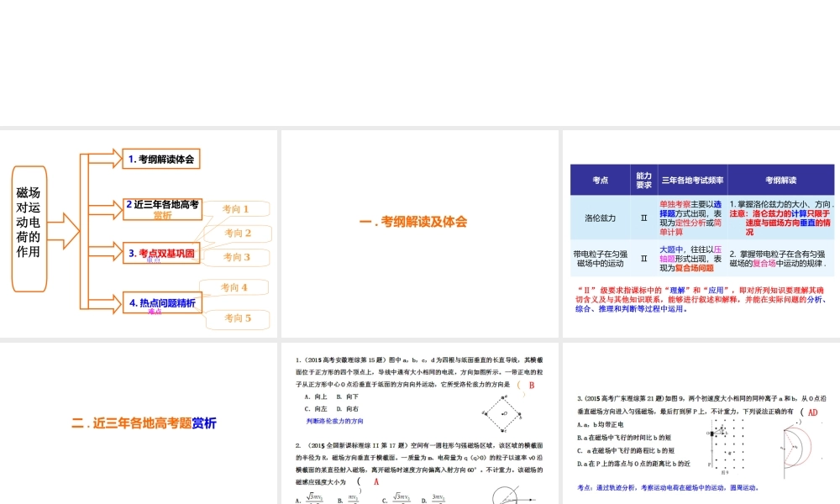Click option C. a 在磁场中飞行的路程比 b 的短
The height and width of the screenshot is (504, 840).
(x=626, y=450)
